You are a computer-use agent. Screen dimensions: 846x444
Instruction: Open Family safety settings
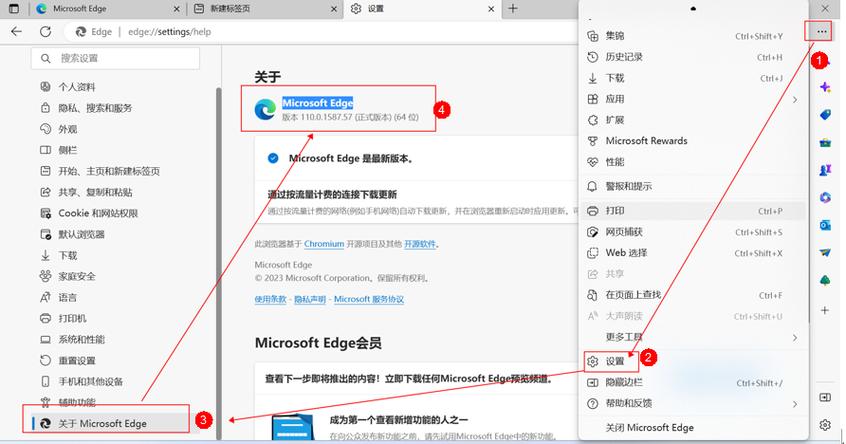pyautogui.click(x=68, y=276)
